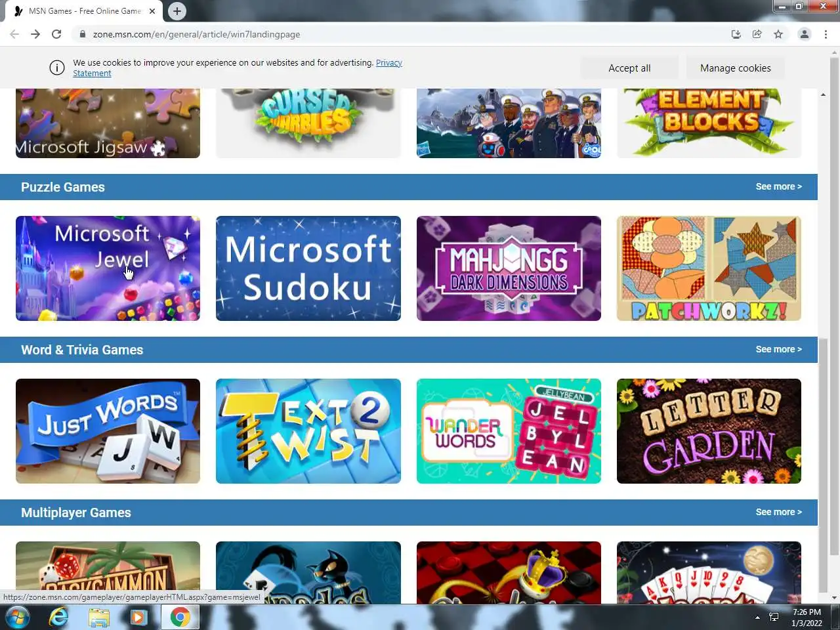840x630 pixels.
Task: Click the Puzzle Games section heading
Action: (63, 187)
